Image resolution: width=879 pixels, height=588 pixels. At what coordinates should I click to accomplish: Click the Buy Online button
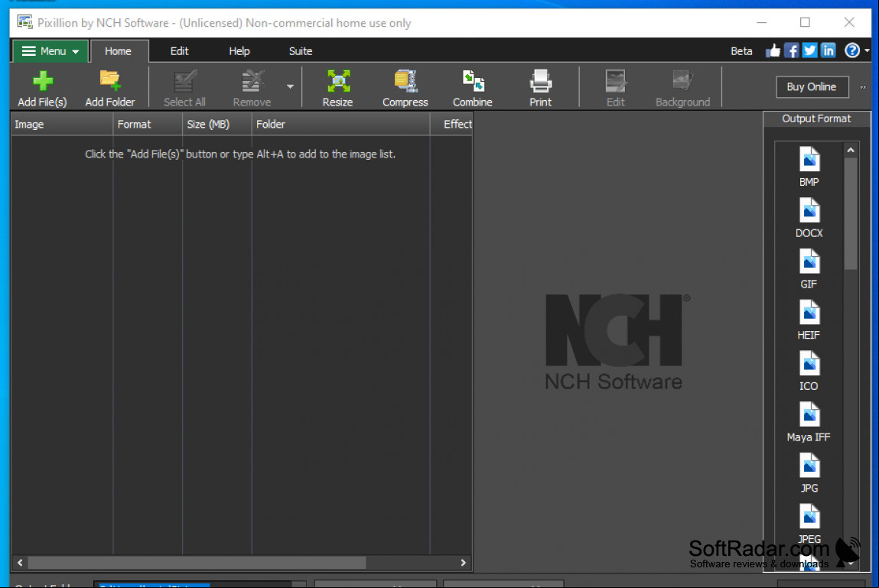tap(812, 87)
